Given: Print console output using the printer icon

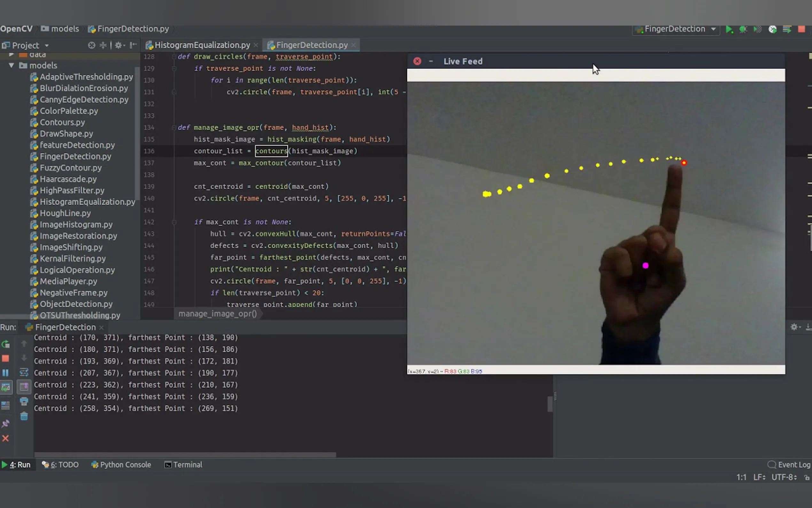Looking at the screenshot, I should pyautogui.click(x=24, y=402).
